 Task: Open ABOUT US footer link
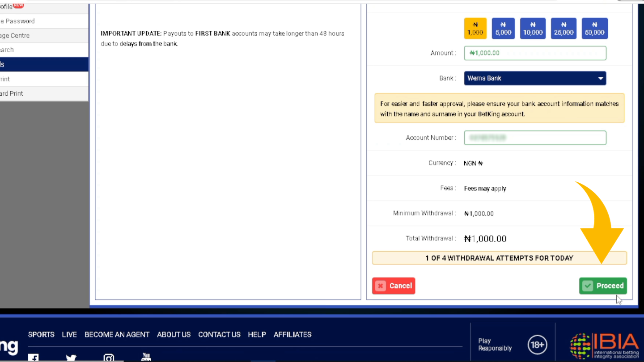point(174,335)
